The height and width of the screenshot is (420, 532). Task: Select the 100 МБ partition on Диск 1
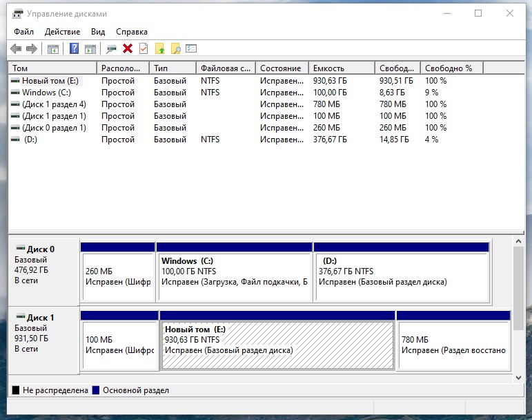click(x=119, y=340)
